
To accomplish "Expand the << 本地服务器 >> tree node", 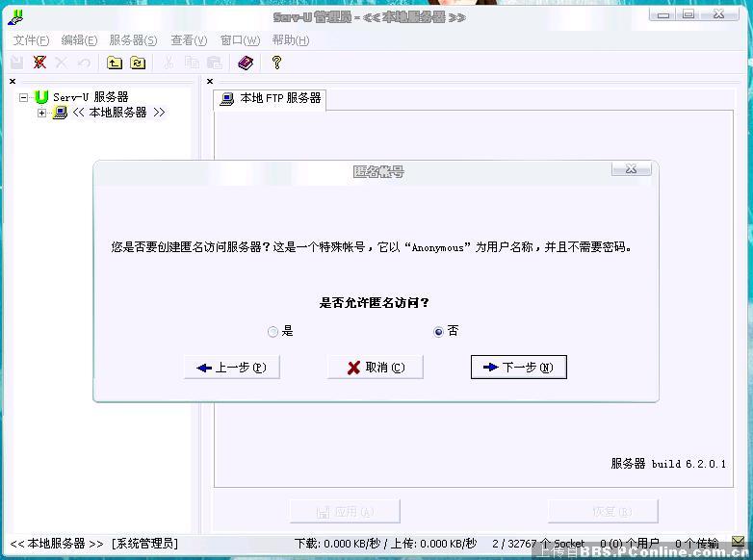I will point(41,113).
